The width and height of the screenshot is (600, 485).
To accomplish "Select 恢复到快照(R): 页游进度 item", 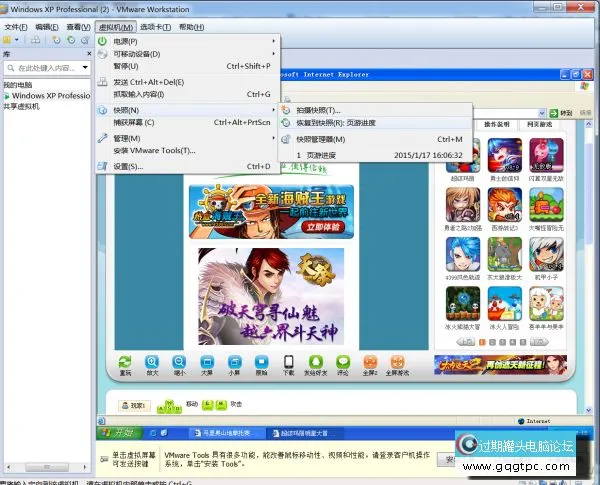I will pyautogui.click(x=375, y=123).
